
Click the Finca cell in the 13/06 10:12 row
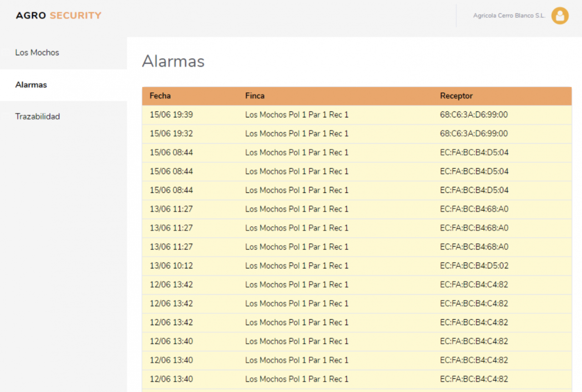[296, 266]
